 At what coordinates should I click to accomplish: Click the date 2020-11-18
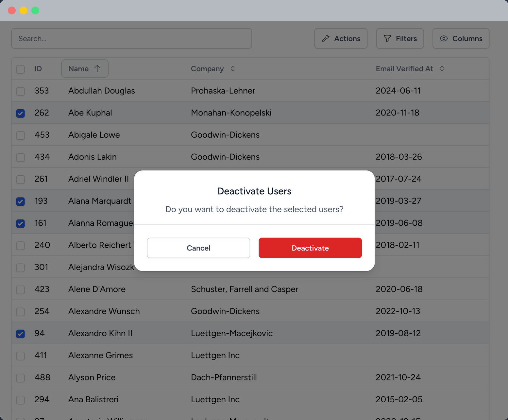pos(398,113)
